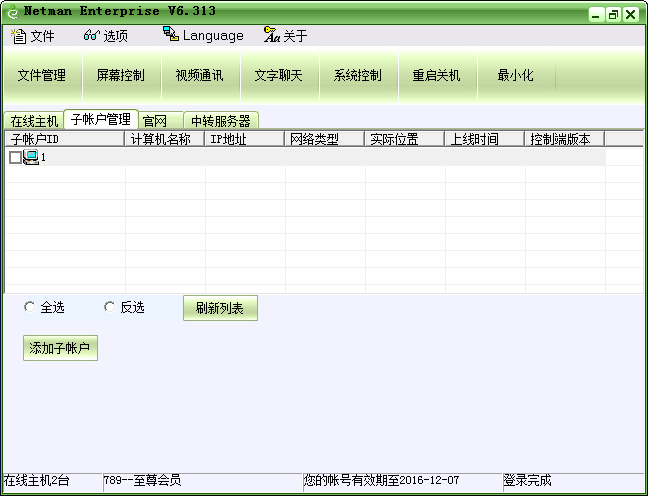
Task: Sort by the IP地址 column header
Action: tap(245, 139)
